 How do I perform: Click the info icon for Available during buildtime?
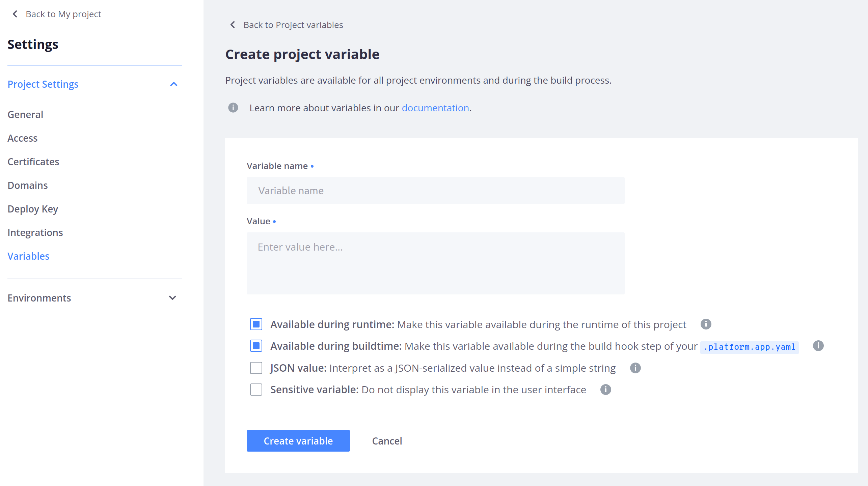pos(818,346)
